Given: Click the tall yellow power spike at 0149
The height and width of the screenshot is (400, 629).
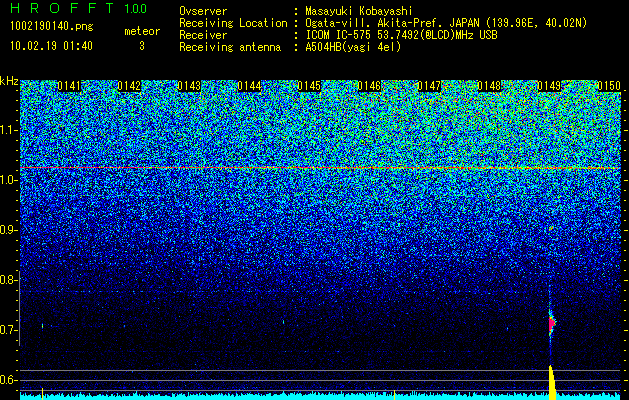Looking at the screenshot, I should (552, 382).
